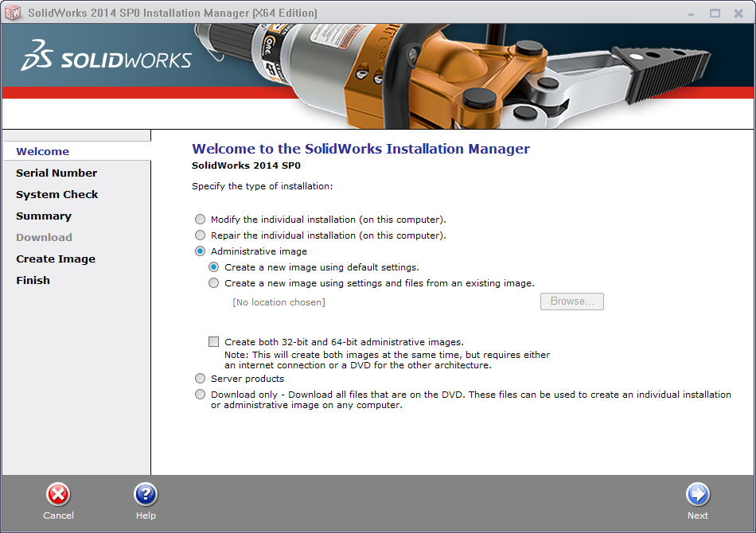This screenshot has width=756, height=533.
Task: Click the SolidWorks 2014 SP0 version text
Action: click(246, 165)
